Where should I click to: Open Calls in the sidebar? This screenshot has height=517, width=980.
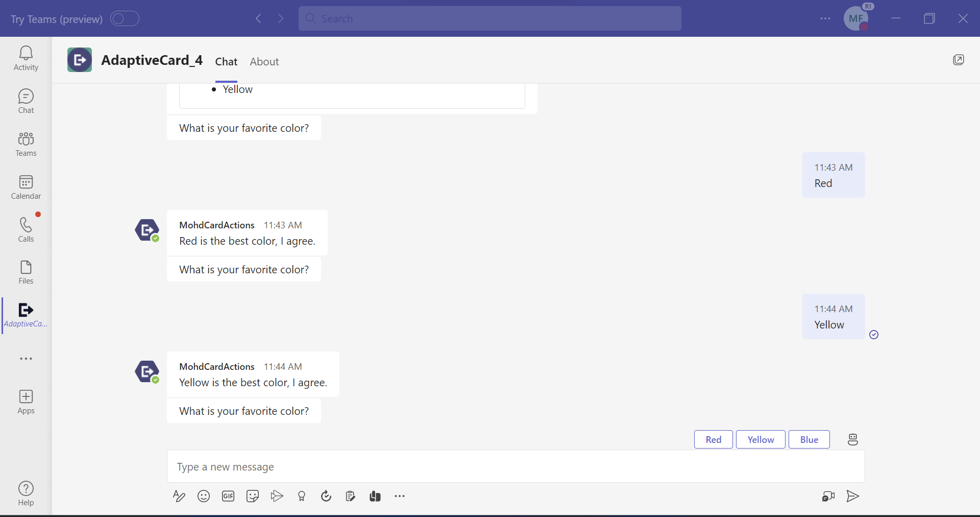click(x=26, y=229)
